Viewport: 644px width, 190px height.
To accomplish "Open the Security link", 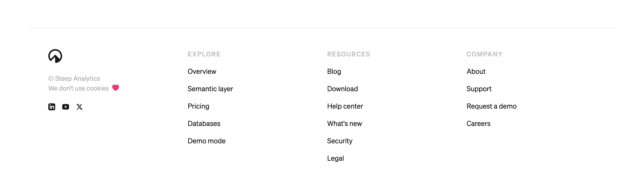I will coord(340,141).
